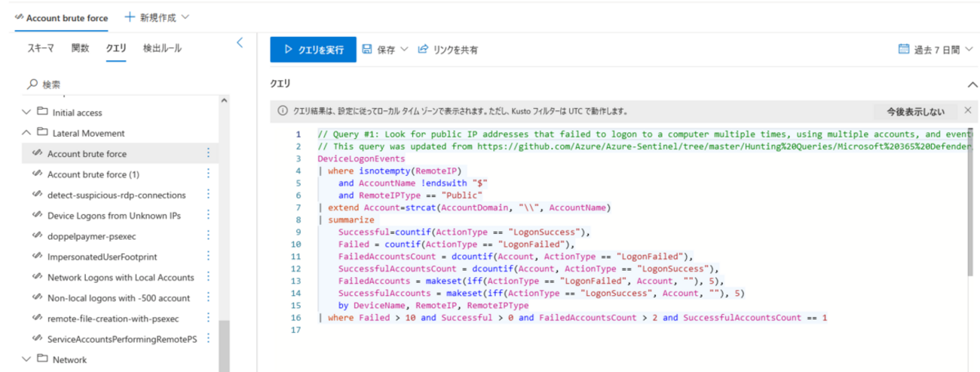
Task: Collapse the Lateral Movement folder
Action: [x=28, y=133]
